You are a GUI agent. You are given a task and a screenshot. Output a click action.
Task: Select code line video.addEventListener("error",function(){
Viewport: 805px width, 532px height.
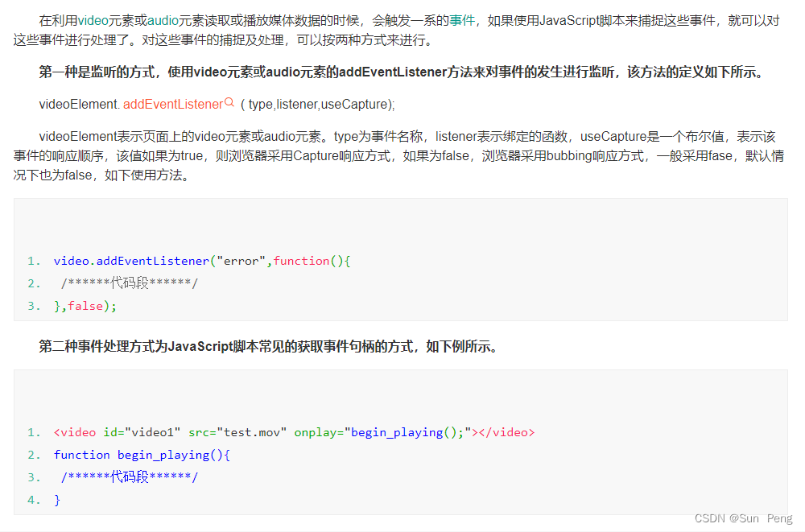[x=202, y=261]
